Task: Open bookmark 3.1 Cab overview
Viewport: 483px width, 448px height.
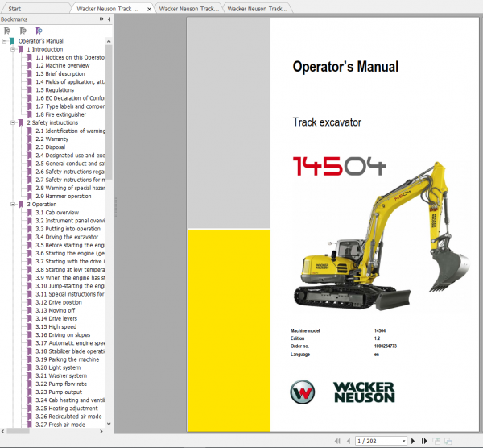Action: pos(57,213)
